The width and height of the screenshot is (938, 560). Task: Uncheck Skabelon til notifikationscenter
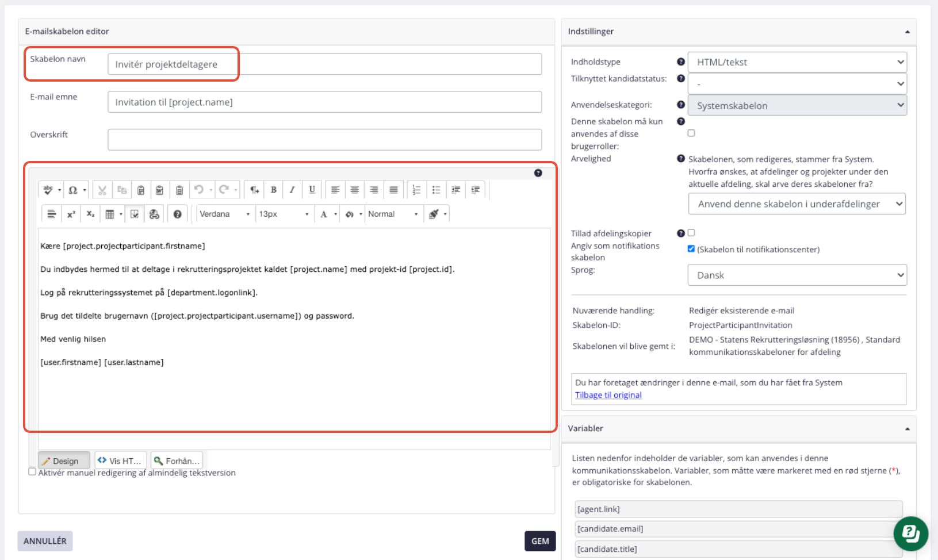[x=691, y=248]
